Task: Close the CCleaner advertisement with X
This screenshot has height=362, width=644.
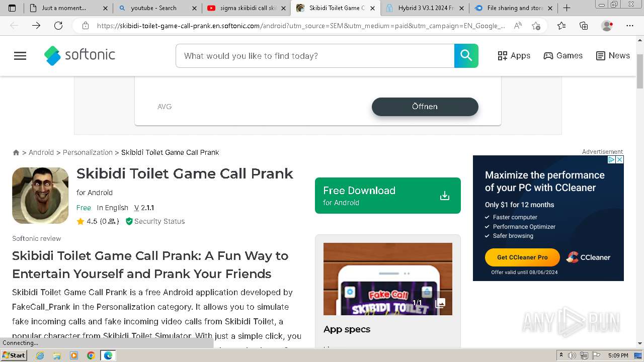Action: pos(620,159)
